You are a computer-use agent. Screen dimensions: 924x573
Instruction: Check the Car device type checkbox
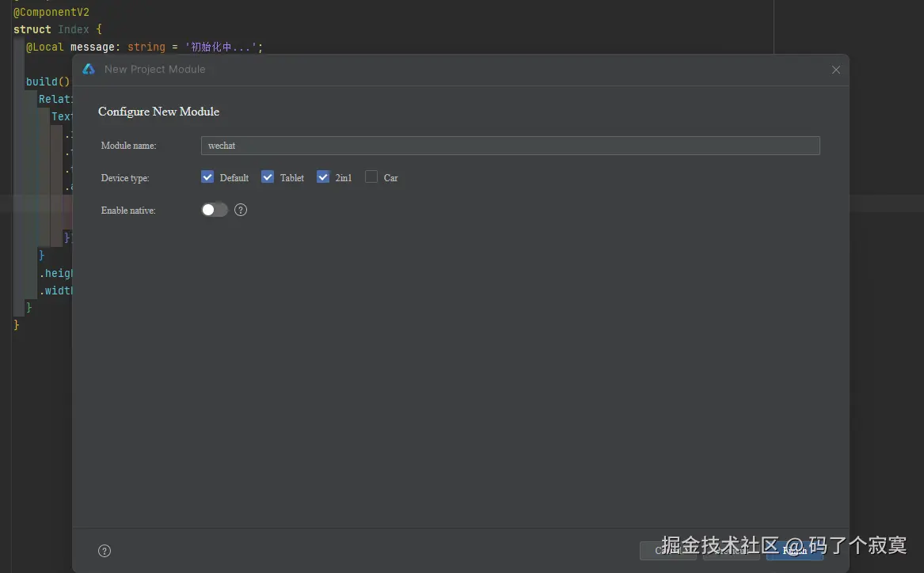[x=371, y=176]
